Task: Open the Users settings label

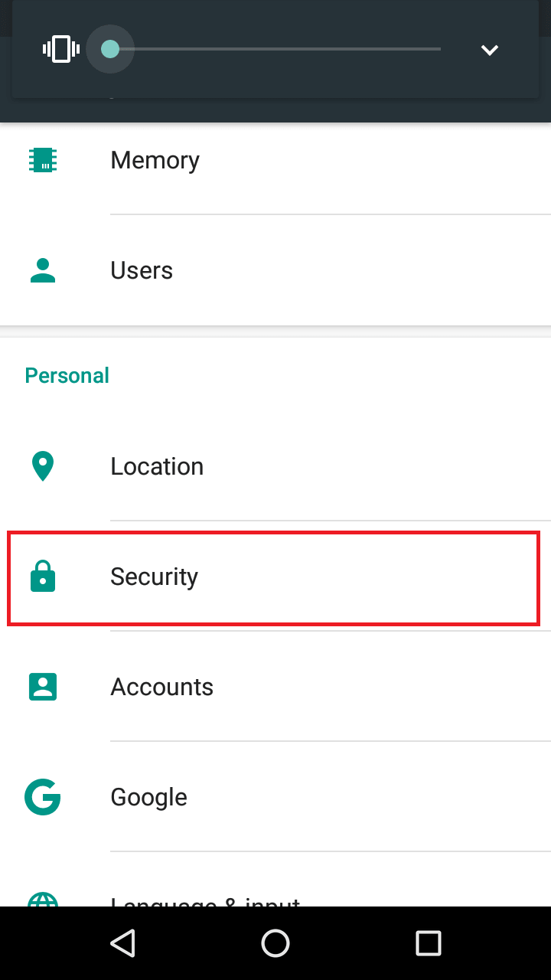Action: coord(142,270)
